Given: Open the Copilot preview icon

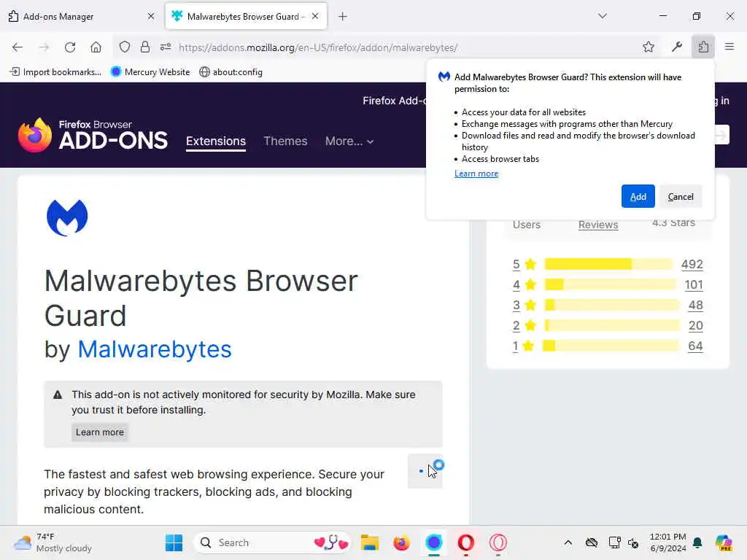Looking at the screenshot, I should [x=724, y=542].
